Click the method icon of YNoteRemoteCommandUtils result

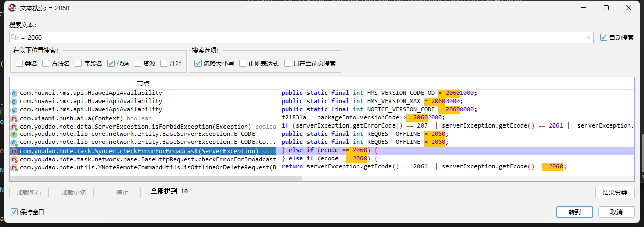(x=14, y=167)
